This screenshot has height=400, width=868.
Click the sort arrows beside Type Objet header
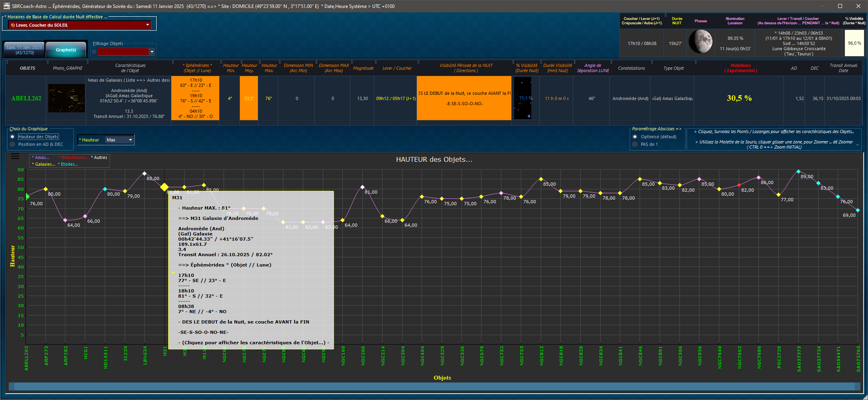[652, 62]
